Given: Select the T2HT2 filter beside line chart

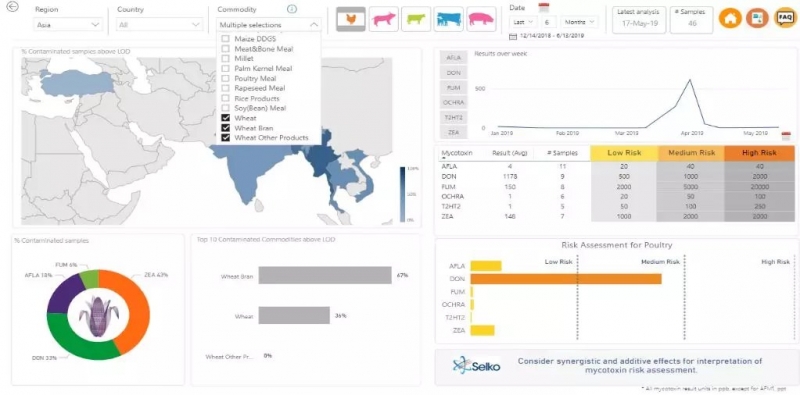Looking at the screenshot, I should 454,117.
